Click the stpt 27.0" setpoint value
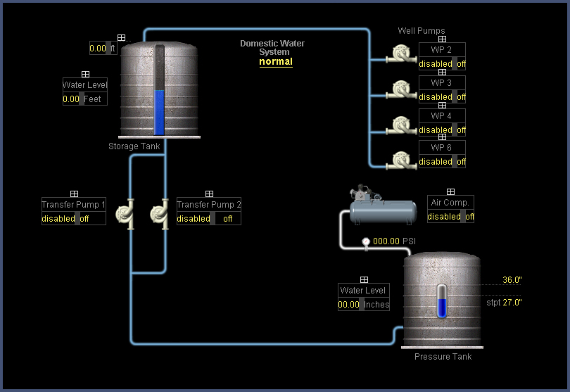 click(512, 303)
